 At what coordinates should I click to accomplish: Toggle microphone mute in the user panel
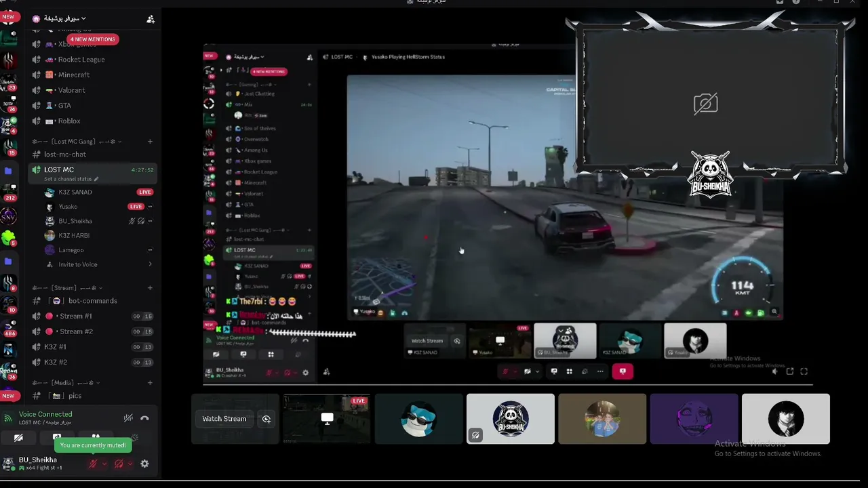tap(93, 464)
